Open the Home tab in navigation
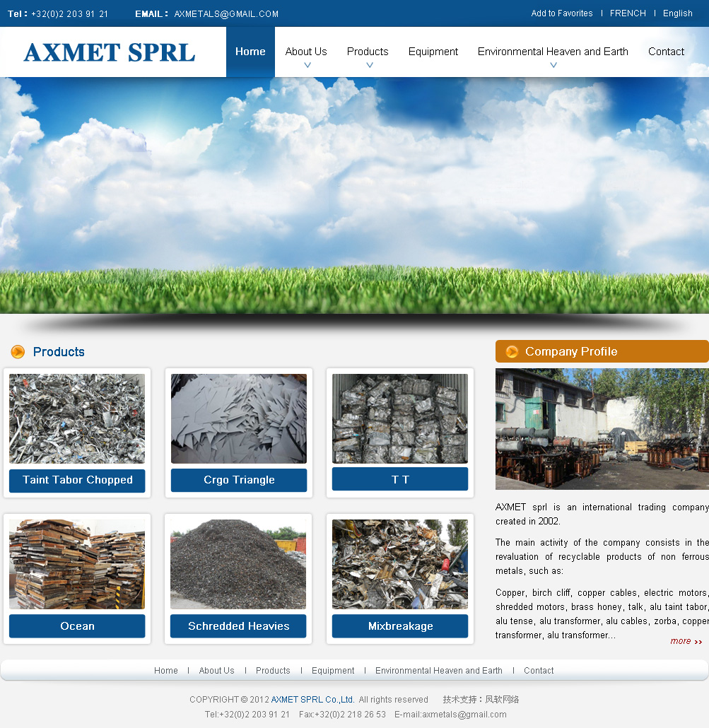This screenshot has height=728, width=709. 250,52
